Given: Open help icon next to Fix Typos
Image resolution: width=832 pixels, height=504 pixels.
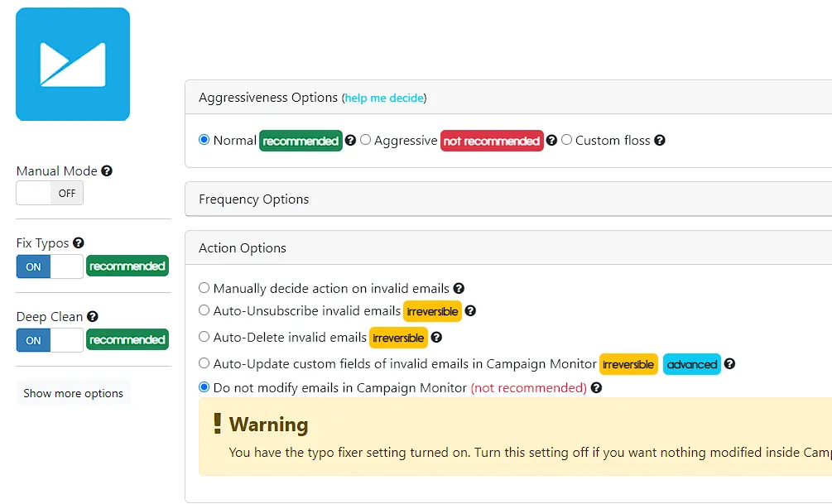Looking at the screenshot, I should coord(79,243).
